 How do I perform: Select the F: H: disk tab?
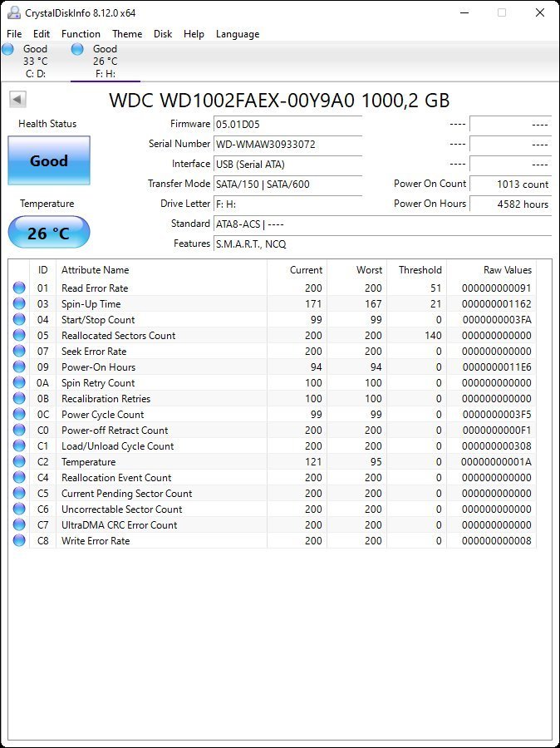[x=105, y=62]
